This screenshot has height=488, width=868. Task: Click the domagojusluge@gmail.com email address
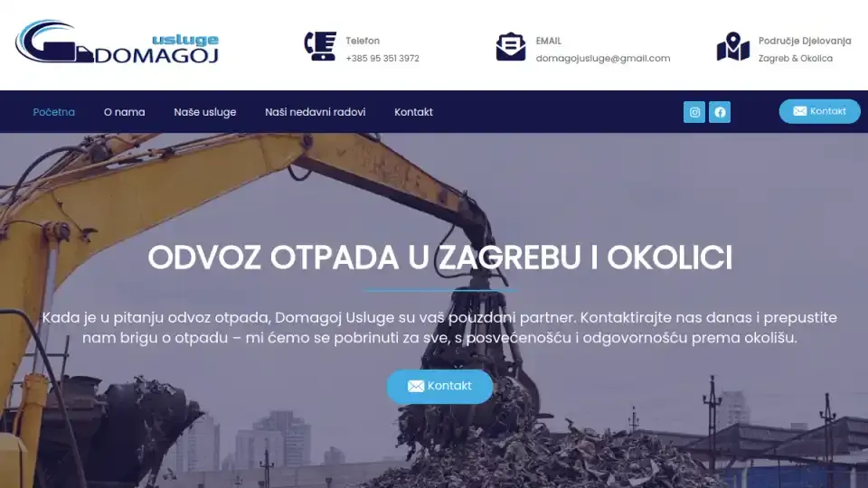tap(603, 58)
